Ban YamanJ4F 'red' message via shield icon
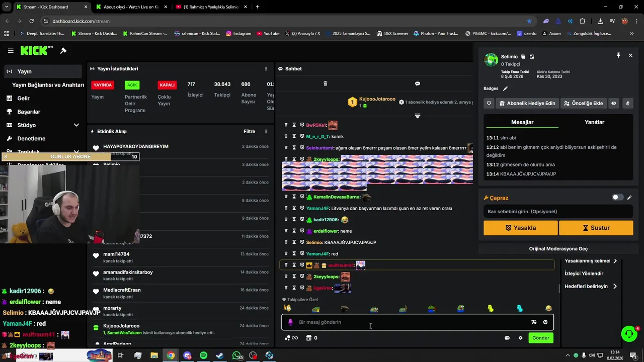 302,254
